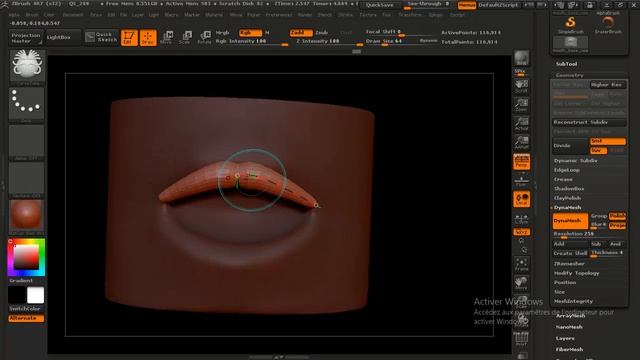Click the right shelf Rotate icon

[x=521, y=321]
